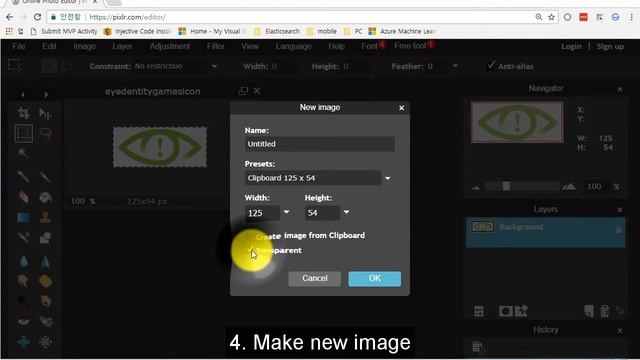The width and height of the screenshot is (640, 360).
Task: Select the Drawing shape tool
Action: click(x=45, y=238)
